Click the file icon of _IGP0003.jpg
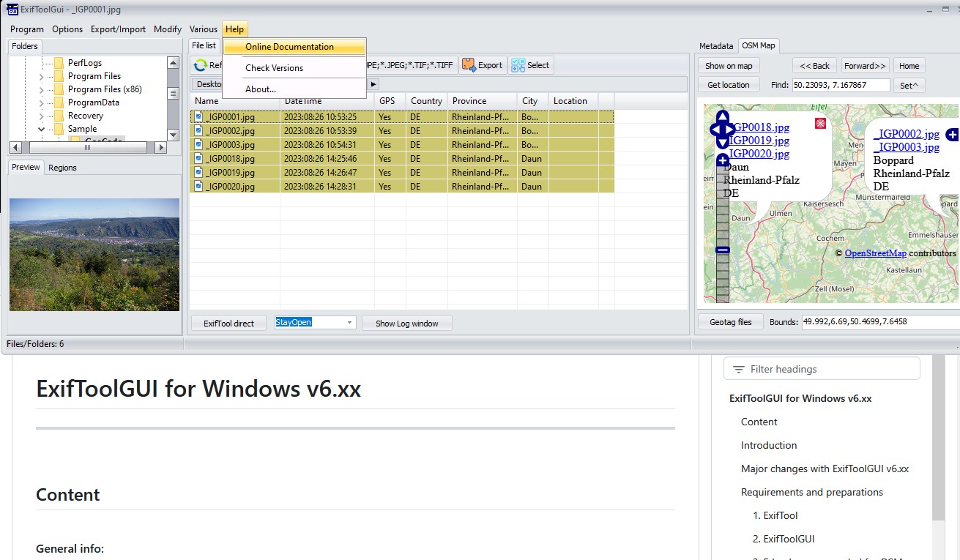 pyautogui.click(x=198, y=145)
